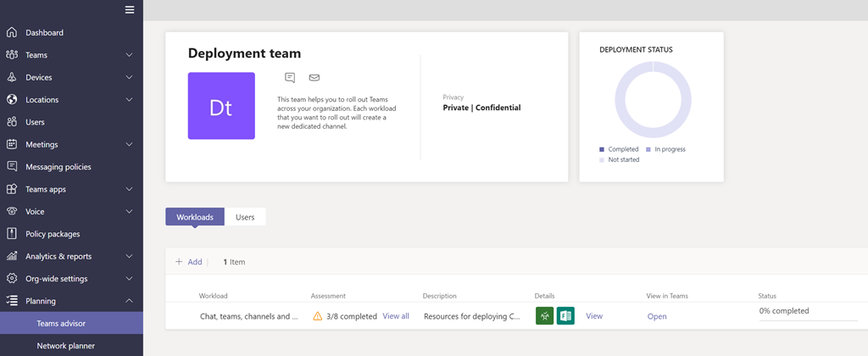Viewport: 868px width, 356px height.
Task: Switch to the Users tab
Action: point(245,217)
